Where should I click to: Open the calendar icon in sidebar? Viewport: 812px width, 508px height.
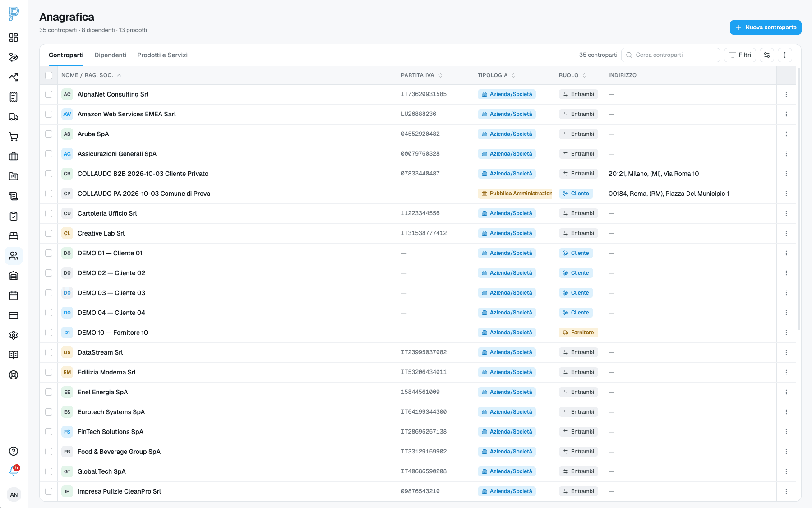click(14, 296)
